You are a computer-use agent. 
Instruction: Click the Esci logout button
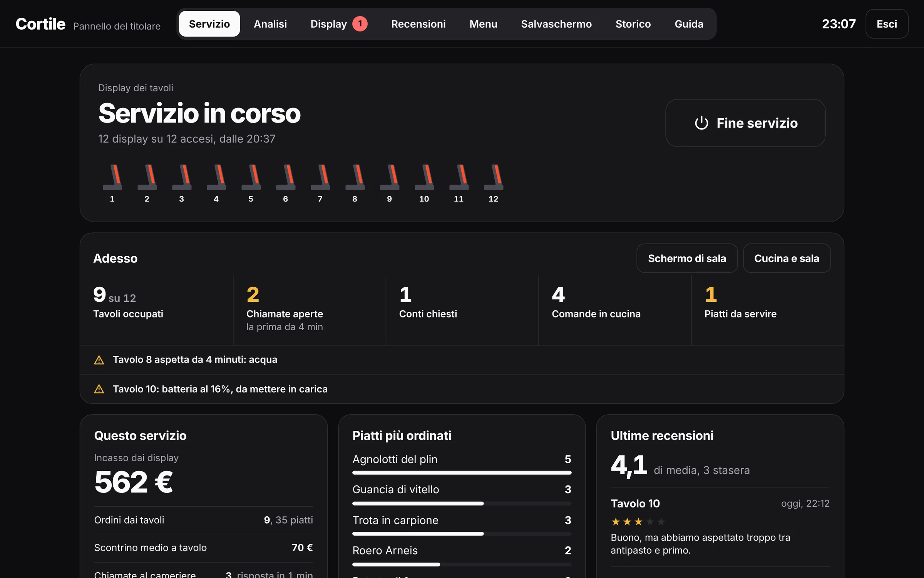tap(887, 24)
